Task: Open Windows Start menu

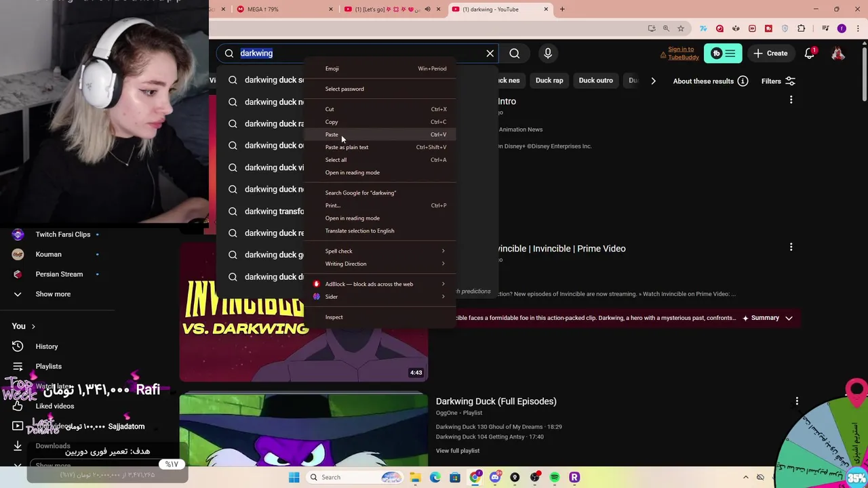Action: click(294, 477)
